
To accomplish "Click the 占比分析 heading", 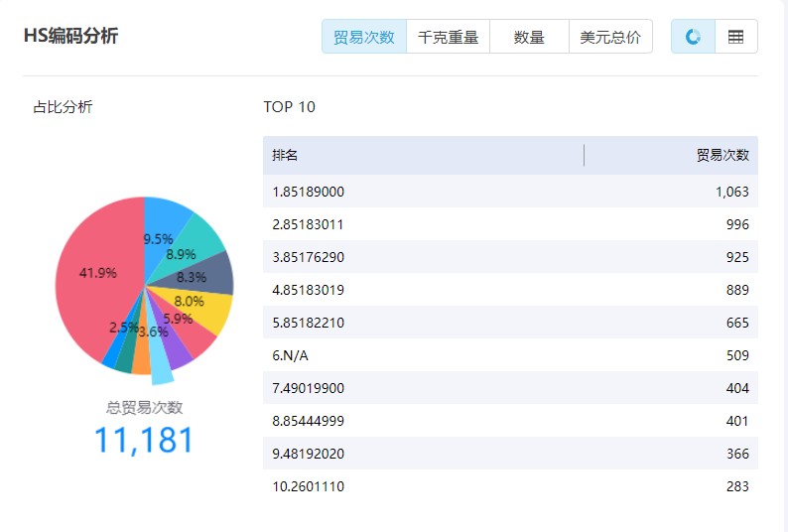I will pos(63,106).
